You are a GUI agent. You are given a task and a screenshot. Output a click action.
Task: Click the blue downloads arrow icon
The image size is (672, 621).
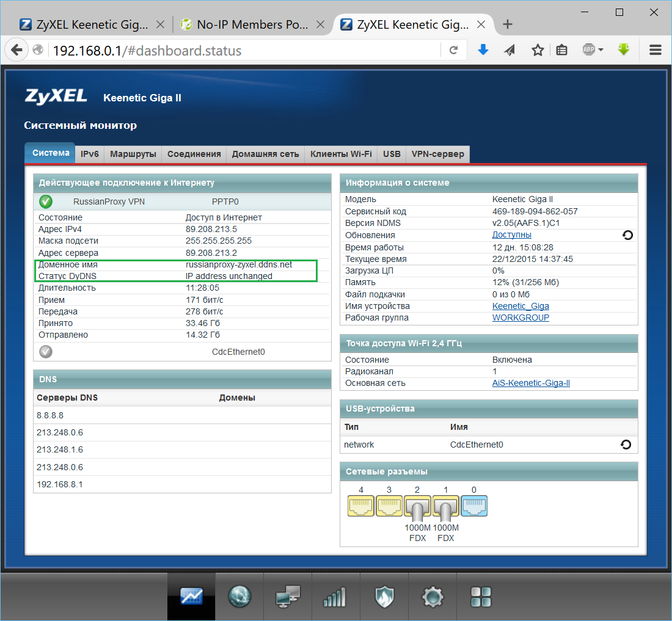click(x=483, y=49)
